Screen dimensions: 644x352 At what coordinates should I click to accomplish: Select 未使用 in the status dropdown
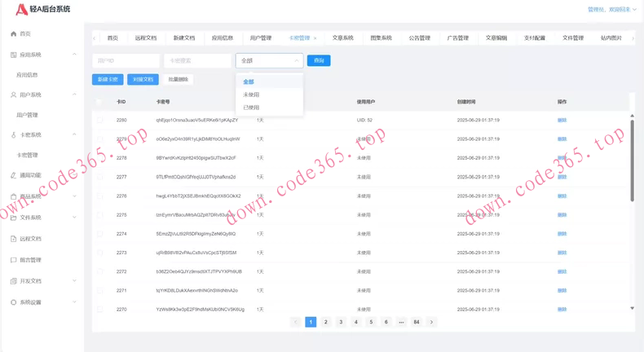pos(270,95)
